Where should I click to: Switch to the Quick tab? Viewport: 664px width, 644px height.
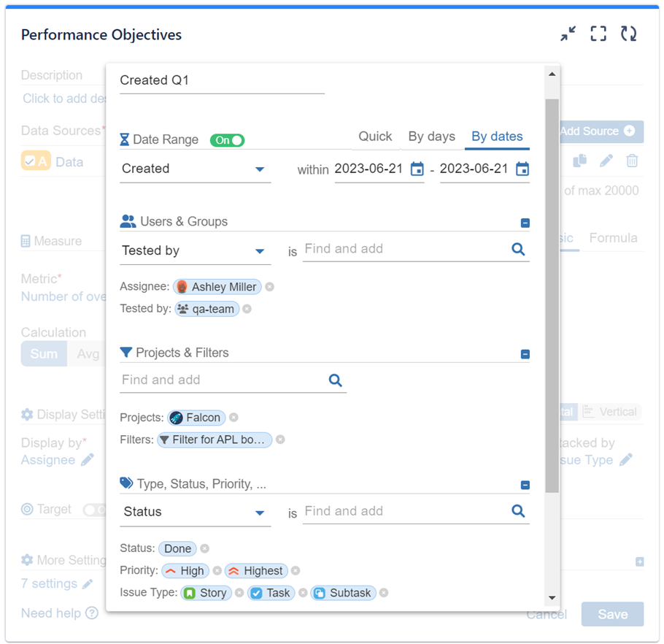(x=375, y=137)
